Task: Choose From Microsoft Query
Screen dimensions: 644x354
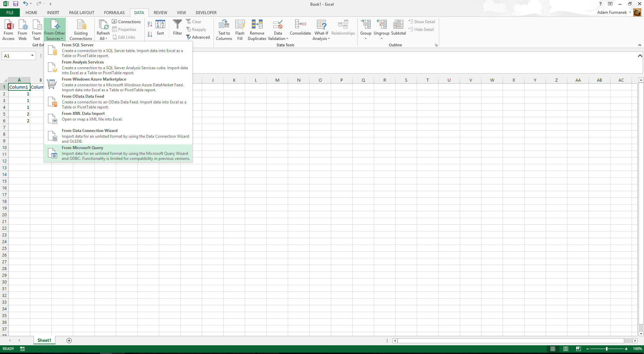Action: pos(118,153)
